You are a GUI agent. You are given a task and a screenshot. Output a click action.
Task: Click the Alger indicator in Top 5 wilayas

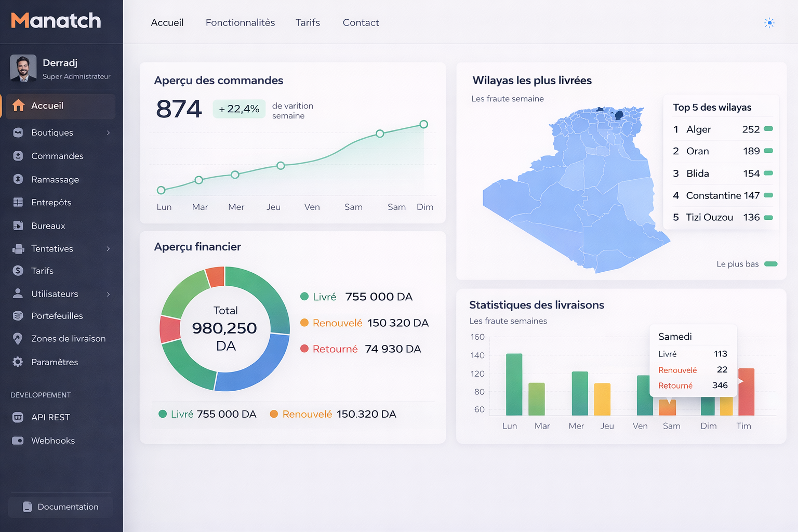click(768, 129)
